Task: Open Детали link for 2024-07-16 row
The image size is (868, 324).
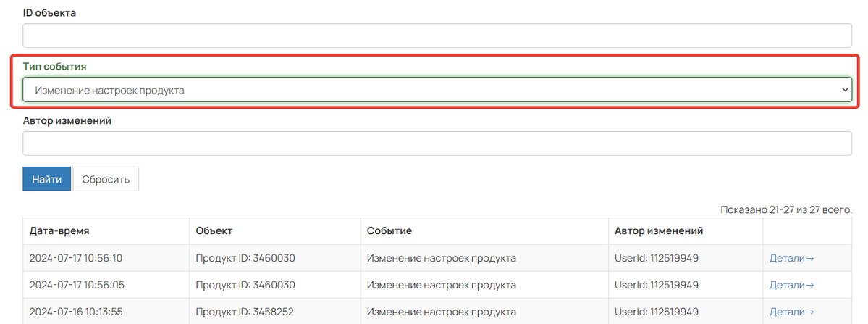Action: pyautogui.click(x=791, y=312)
